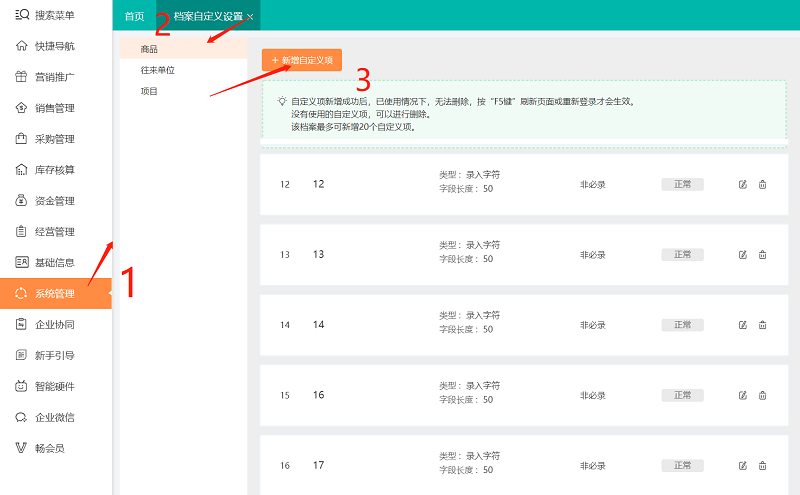The height and width of the screenshot is (495, 800).
Task: Expand 基础信息 sidebar section
Action: [55, 263]
